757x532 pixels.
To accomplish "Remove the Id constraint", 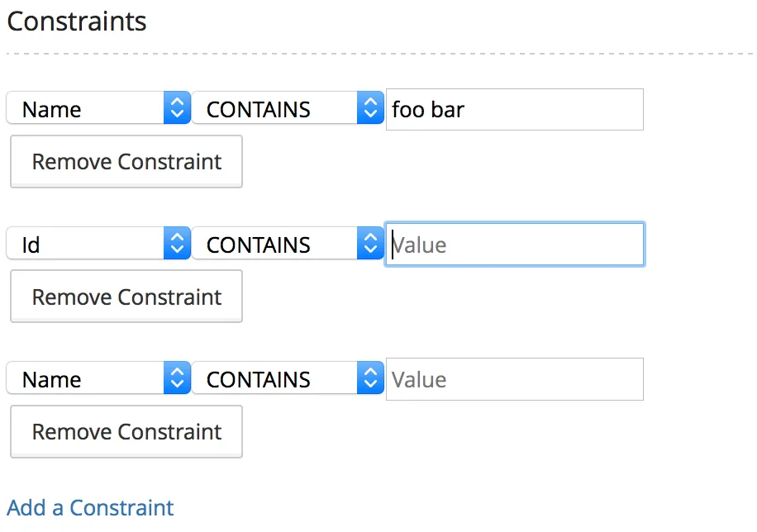I will 126,297.
